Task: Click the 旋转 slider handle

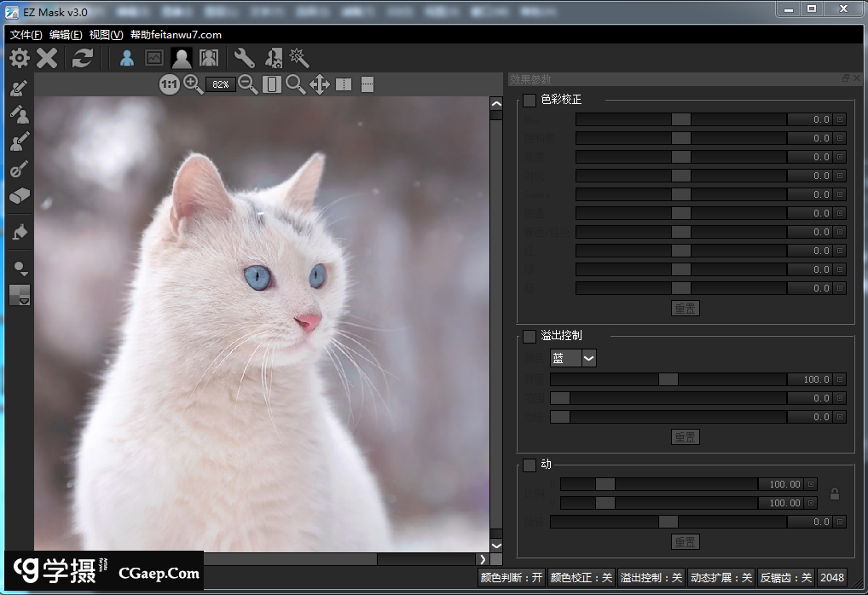Action: click(x=668, y=522)
